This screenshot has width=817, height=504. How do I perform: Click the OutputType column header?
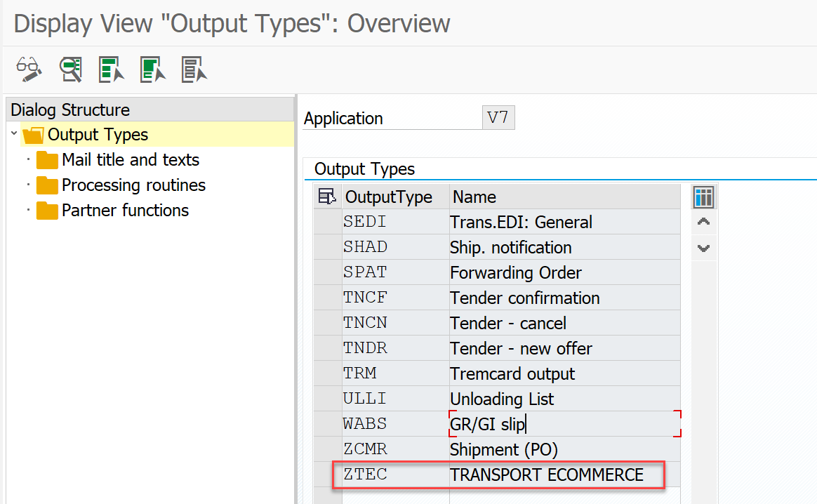point(388,197)
